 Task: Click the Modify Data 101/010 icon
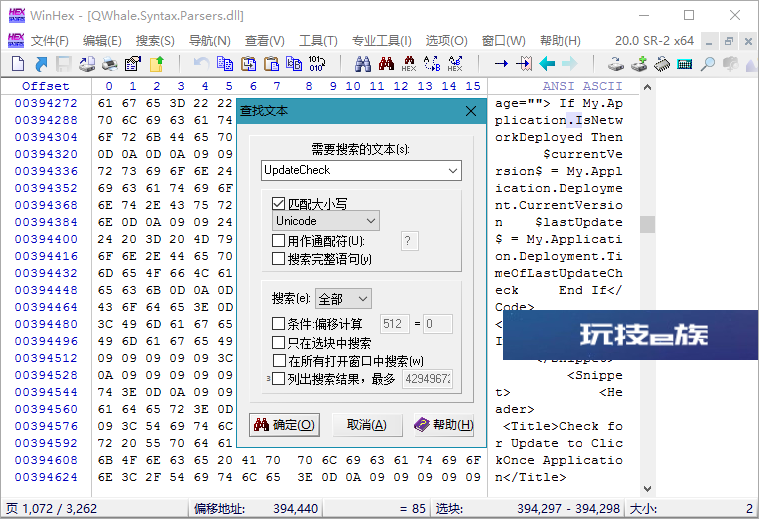317,63
